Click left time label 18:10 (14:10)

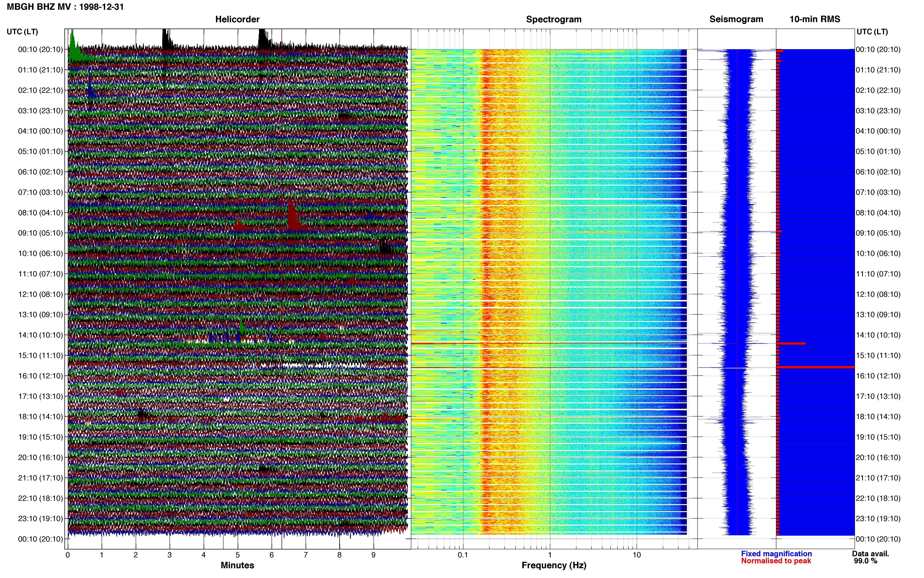(x=41, y=417)
